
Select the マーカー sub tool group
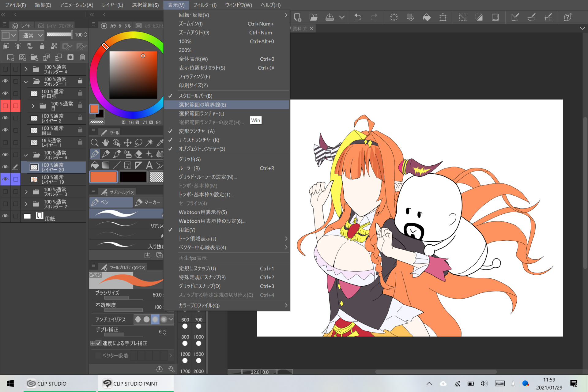[x=149, y=202]
